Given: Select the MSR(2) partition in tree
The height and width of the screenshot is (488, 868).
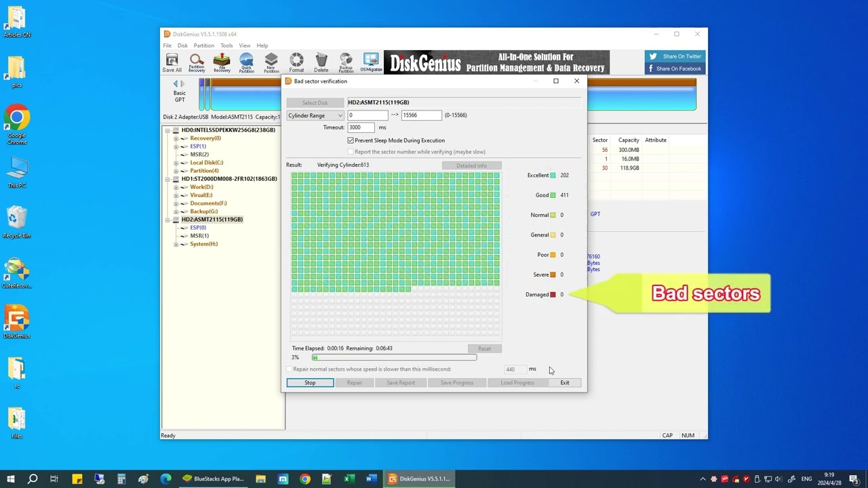Looking at the screenshot, I should coord(199,155).
